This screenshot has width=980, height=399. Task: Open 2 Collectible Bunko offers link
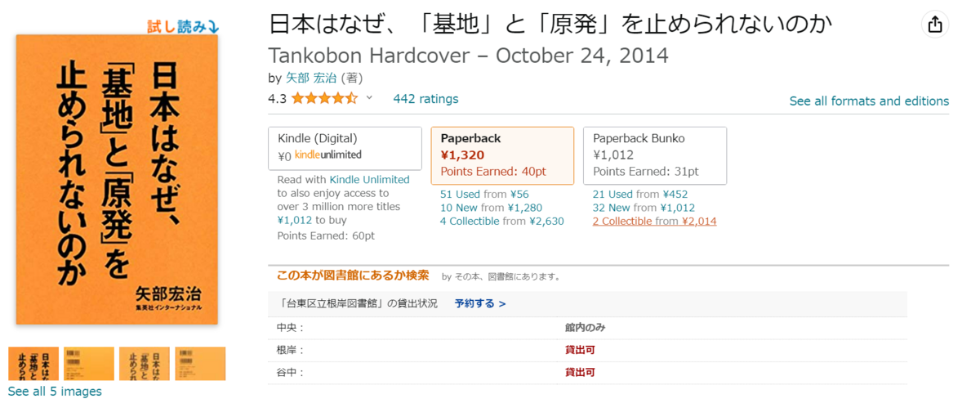coord(622,221)
